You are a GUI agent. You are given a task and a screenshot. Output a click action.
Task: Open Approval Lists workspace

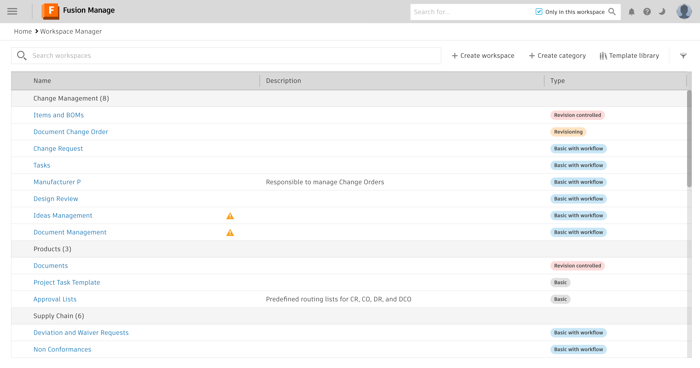[x=55, y=299]
